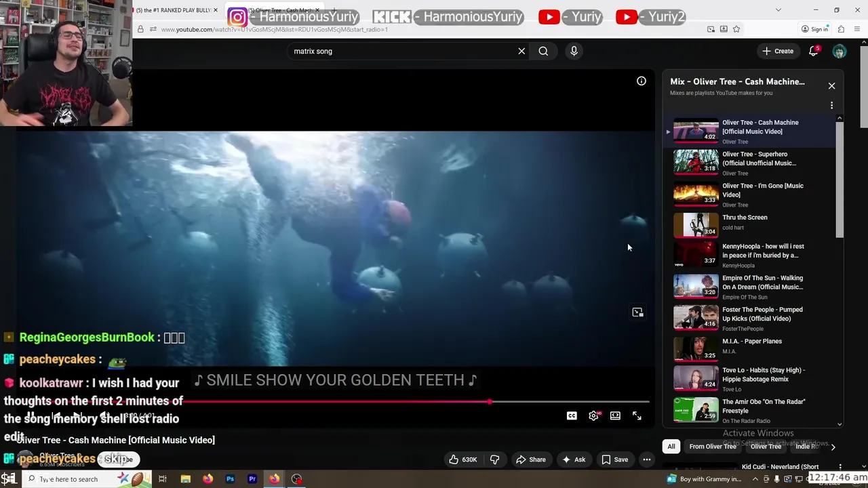
Task: Select the 'All' filter chip
Action: pyautogui.click(x=671, y=447)
